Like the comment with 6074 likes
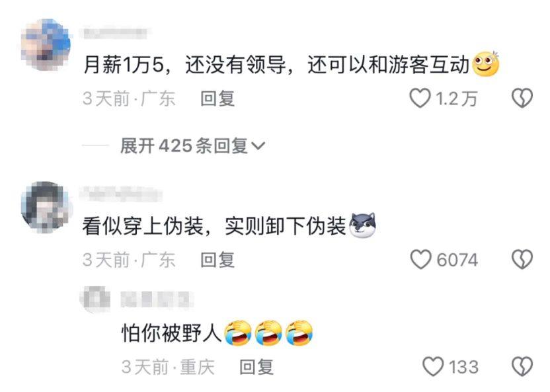550x392 pixels. pyautogui.click(x=420, y=260)
